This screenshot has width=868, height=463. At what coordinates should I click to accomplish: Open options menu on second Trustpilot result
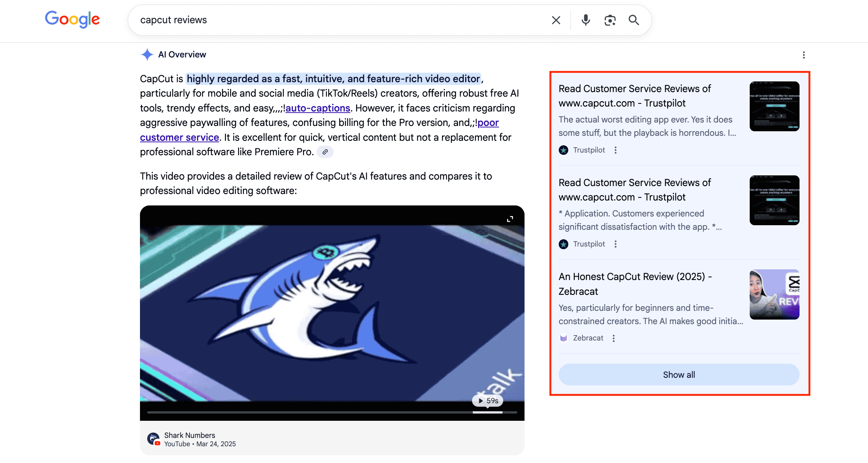pos(615,244)
